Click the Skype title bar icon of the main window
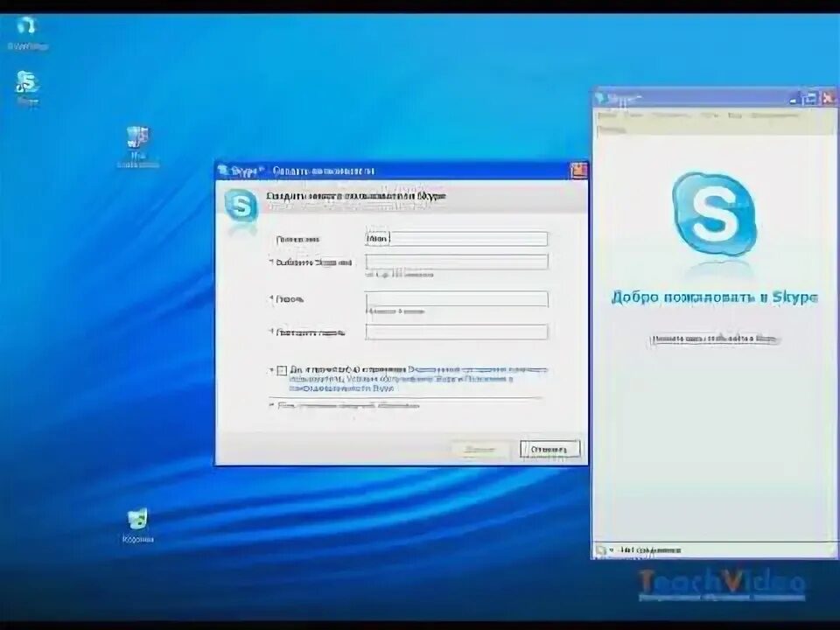This screenshot has width=840, height=630. click(x=600, y=99)
